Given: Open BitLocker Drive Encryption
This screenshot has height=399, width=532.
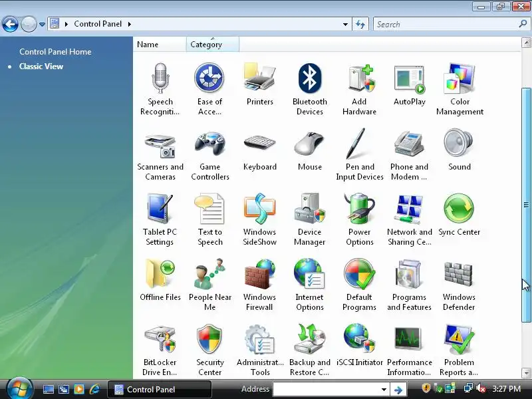Looking at the screenshot, I should click(160, 350).
